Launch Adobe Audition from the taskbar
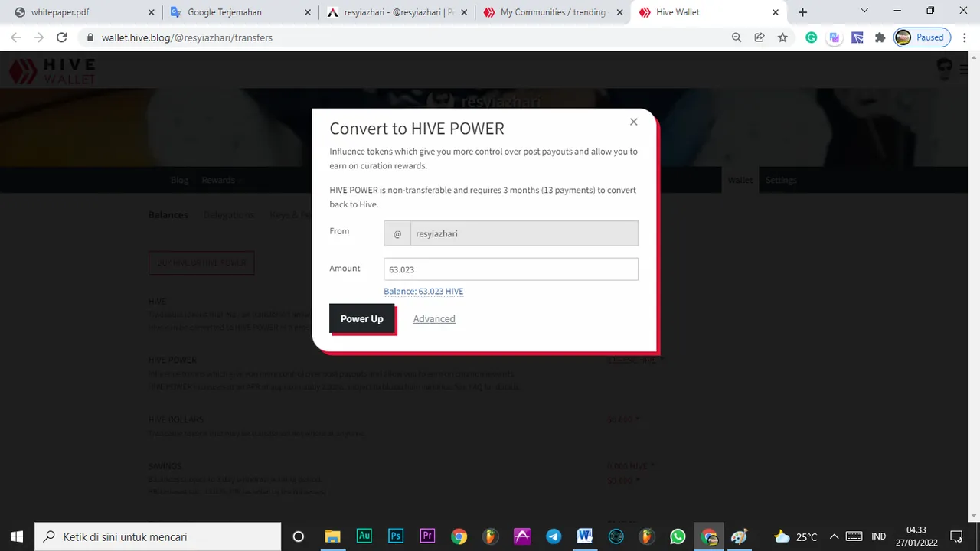The height and width of the screenshot is (551, 980). pyautogui.click(x=364, y=536)
